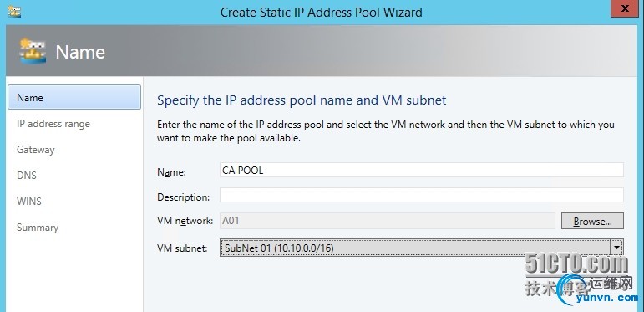Viewport: 644px width, 312px height.
Task: Click the Name field containing CA POOL
Action: 421,170
